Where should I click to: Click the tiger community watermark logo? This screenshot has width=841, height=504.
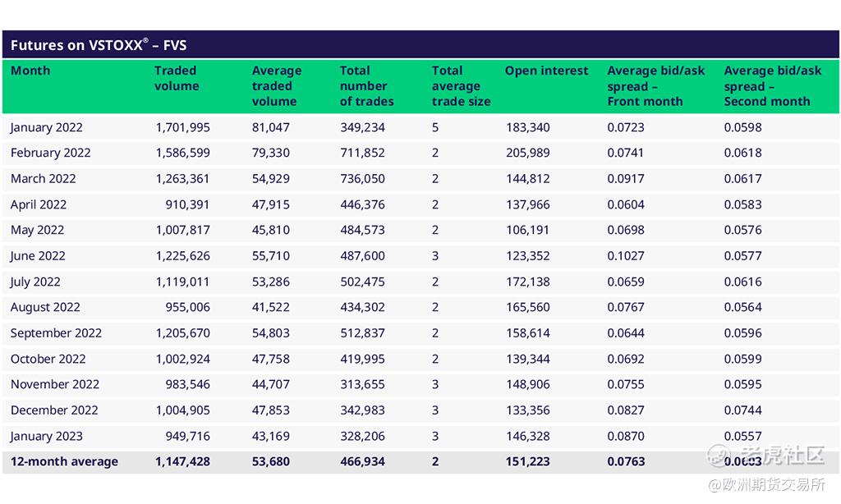click(x=765, y=456)
